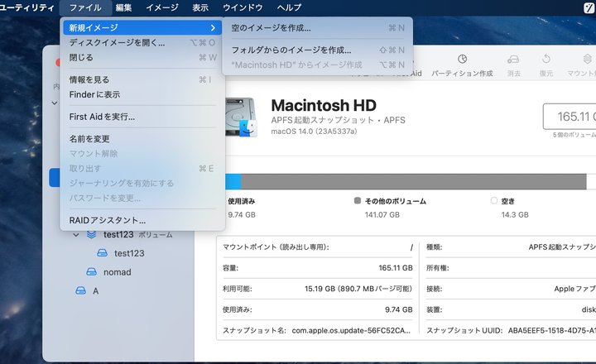Click the blue used segment of storage bar
596x364 pixels.
233,182
